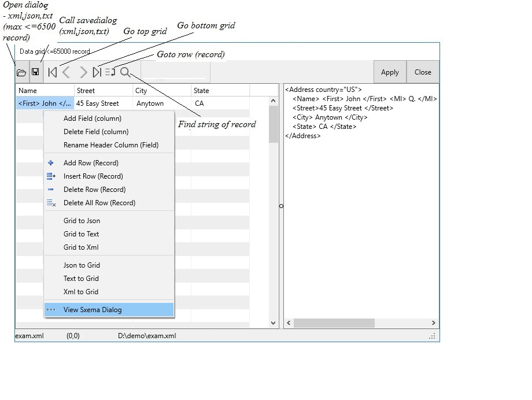Click the previous record arrow
532x400 pixels.
[x=66, y=72]
